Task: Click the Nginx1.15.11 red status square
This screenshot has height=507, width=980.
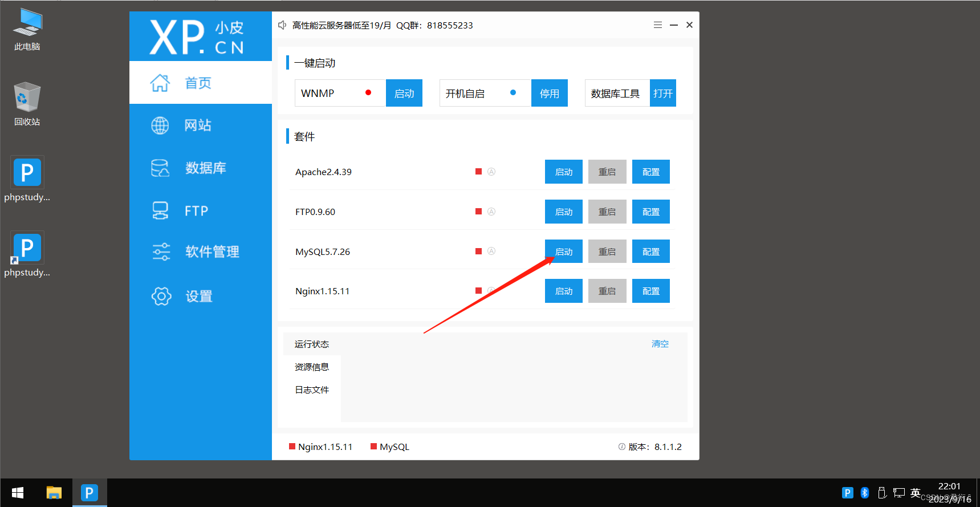Action: [479, 291]
